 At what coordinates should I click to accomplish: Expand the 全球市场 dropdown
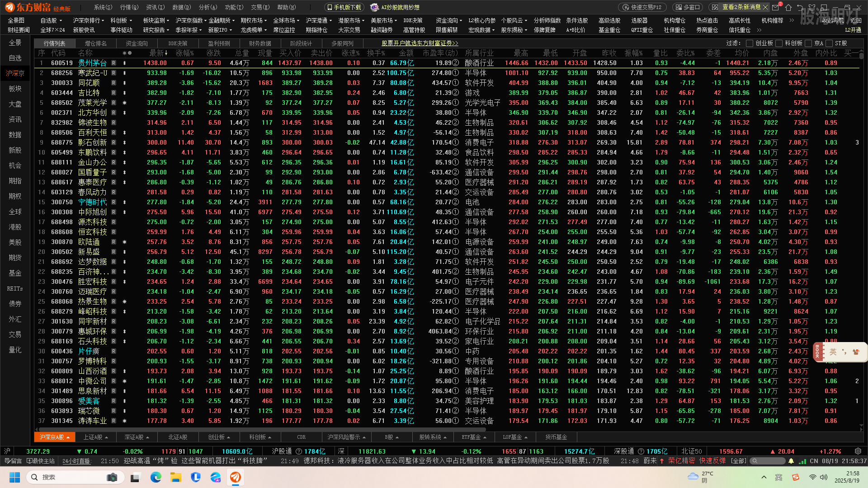[298, 20]
